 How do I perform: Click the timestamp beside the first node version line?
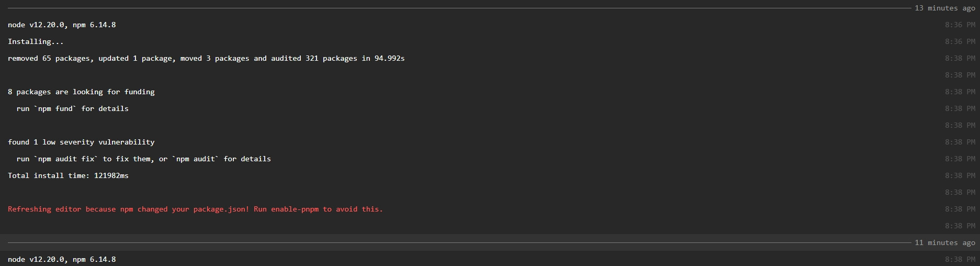960,25
